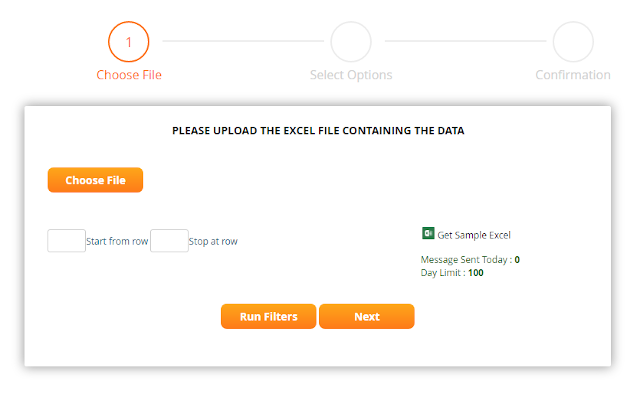Click the step 1 circle

(129, 42)
